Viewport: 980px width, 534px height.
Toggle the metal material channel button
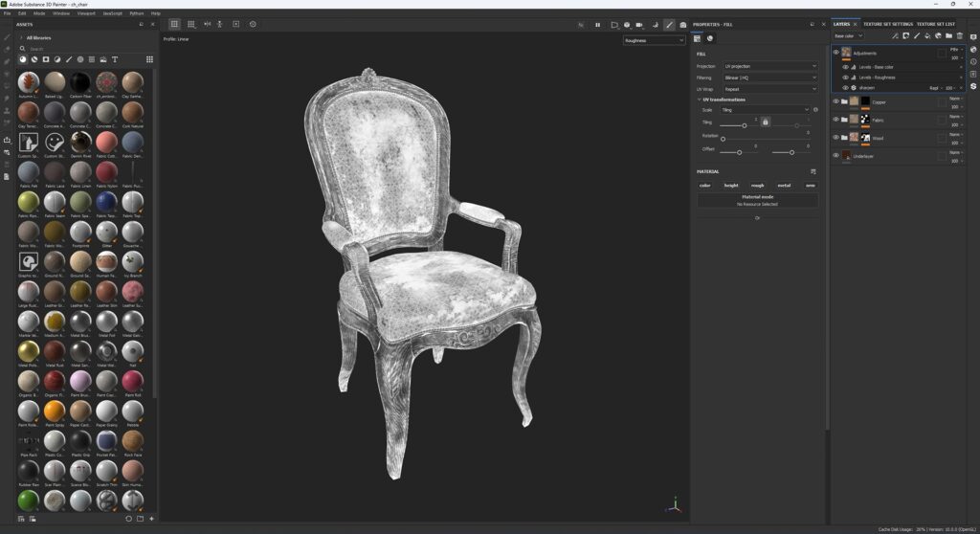pyautogui.click(x=784, y=186)
